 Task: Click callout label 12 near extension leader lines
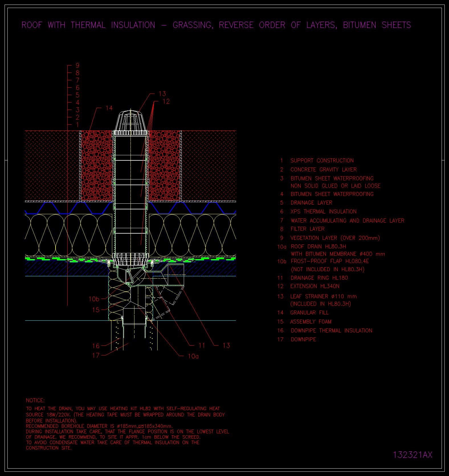pyautogui.click(x=166, y=101)
